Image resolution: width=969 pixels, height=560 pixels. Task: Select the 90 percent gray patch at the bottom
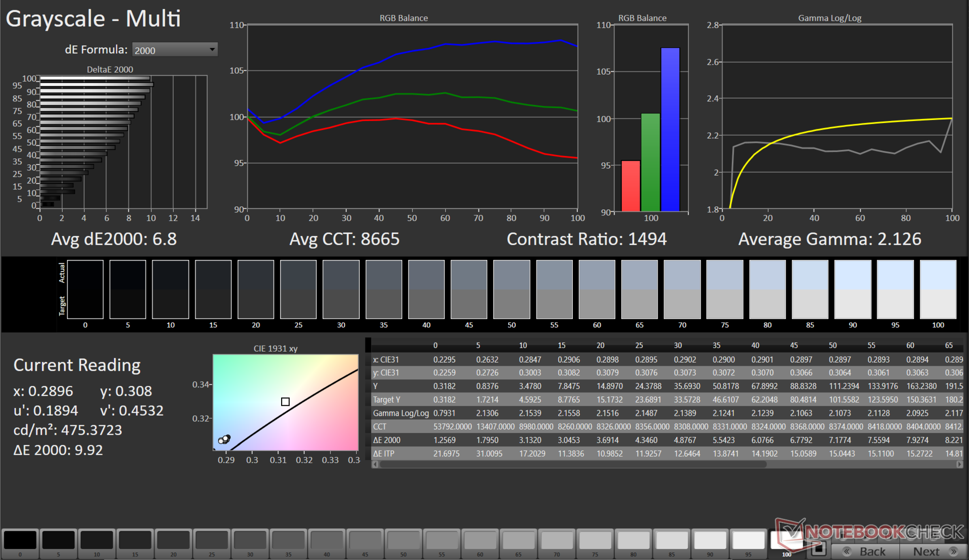click(x=711, y=543)
